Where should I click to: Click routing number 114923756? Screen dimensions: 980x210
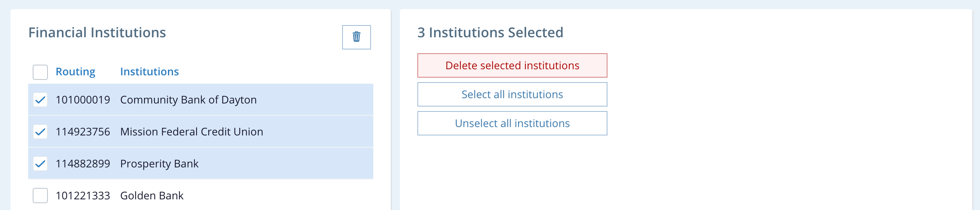(x=82, y=132)
